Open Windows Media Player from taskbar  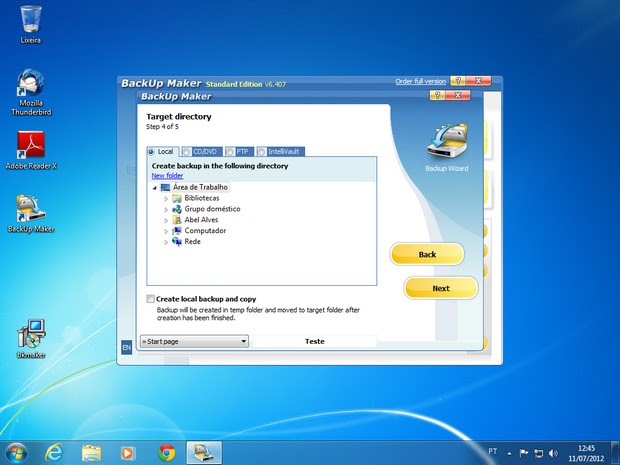click(128, 453)
